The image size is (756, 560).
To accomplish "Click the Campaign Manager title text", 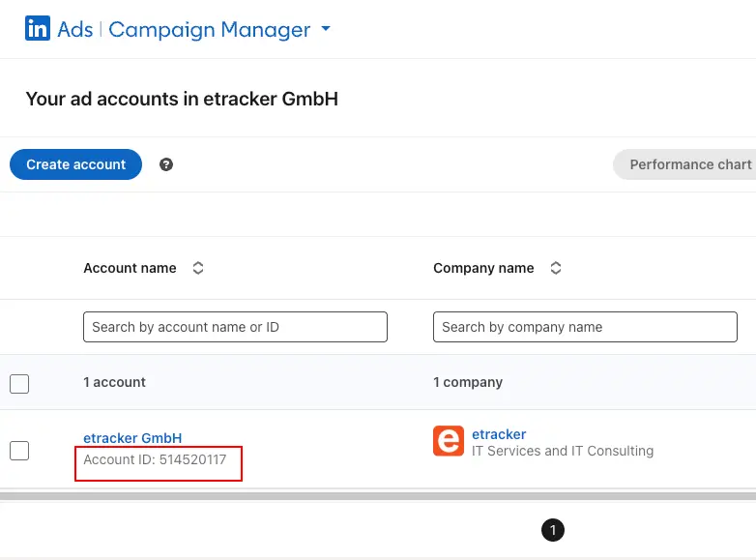I will point(209,30).
